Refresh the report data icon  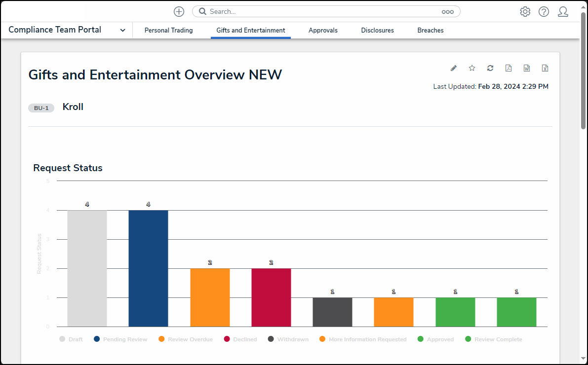[490, 68]
